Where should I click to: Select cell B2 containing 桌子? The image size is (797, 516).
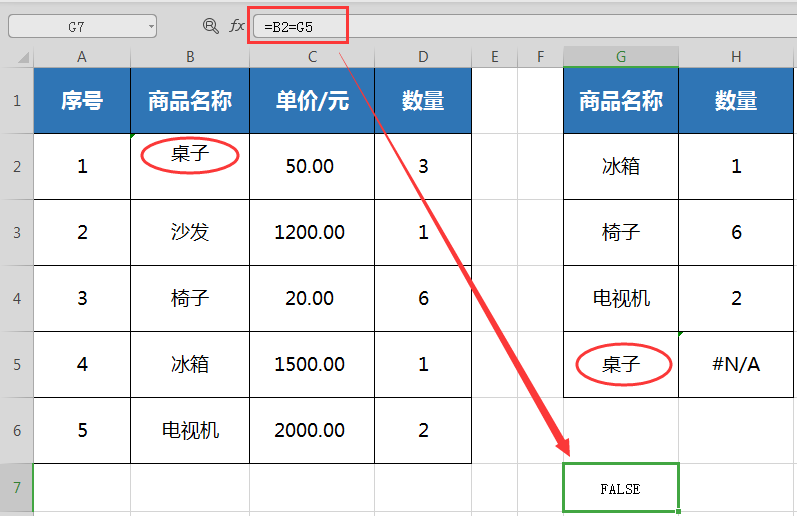(x=190, y=167)
